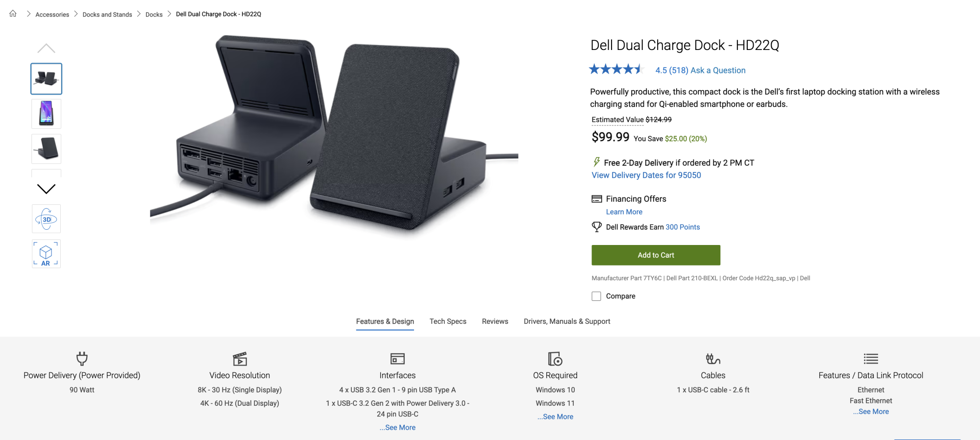Open the 3D product view icon

pyautogui.click(x=47, y=219)
